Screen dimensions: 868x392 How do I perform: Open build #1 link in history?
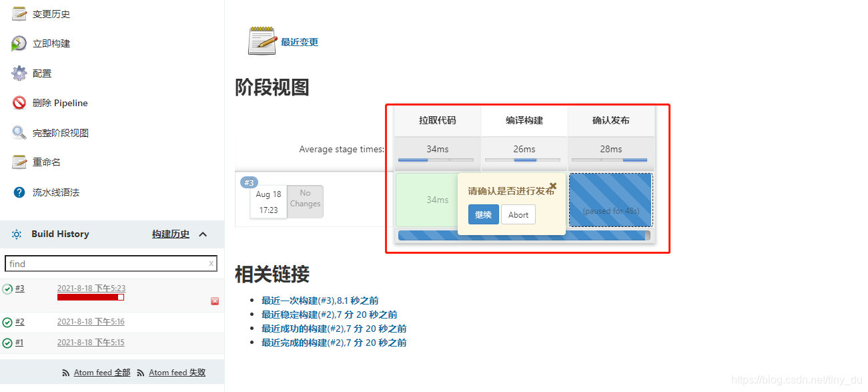[x=20, y=343]
